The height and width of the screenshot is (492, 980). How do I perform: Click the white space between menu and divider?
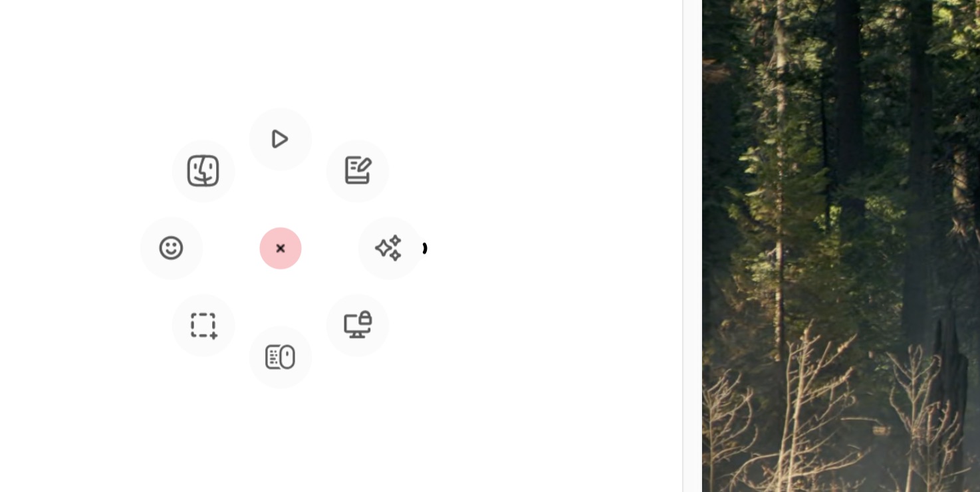pos(552,248)
